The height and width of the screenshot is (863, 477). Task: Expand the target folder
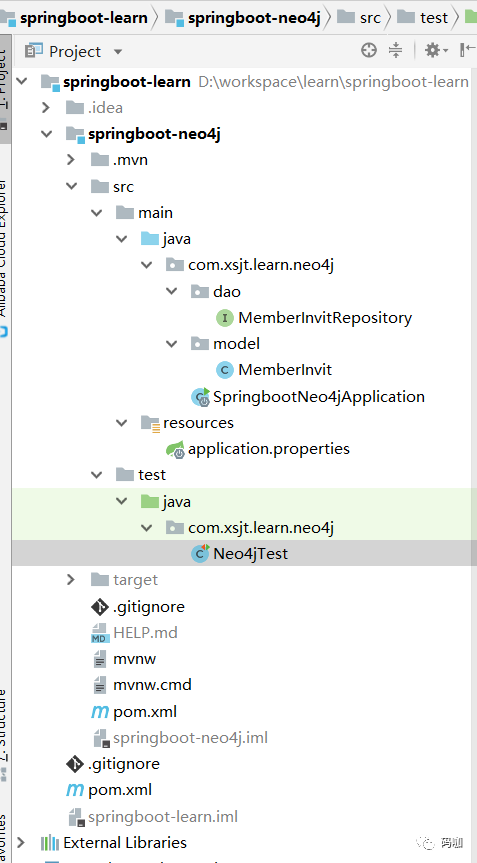(71, 580)
